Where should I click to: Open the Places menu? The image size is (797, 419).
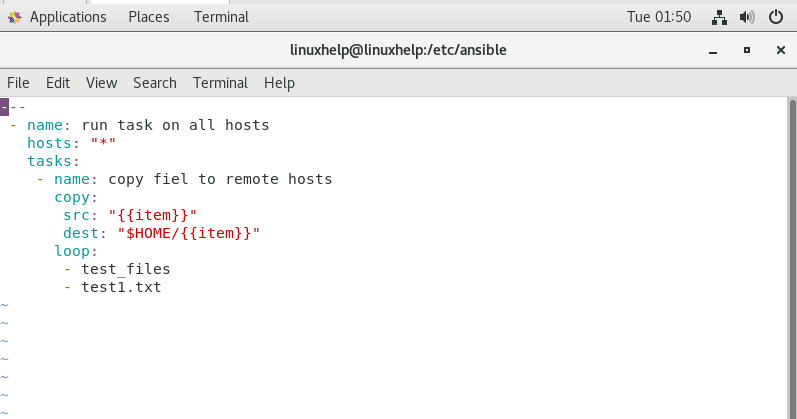tap(148, 17)
